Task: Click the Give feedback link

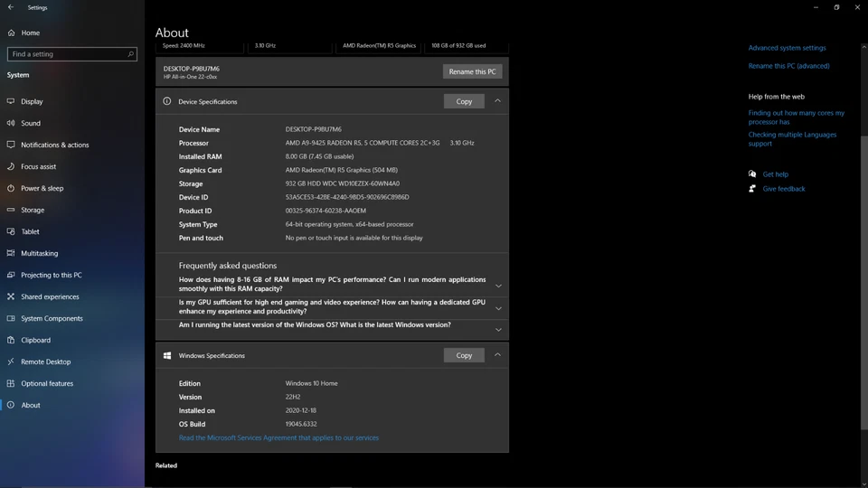Action: (783, 189)
